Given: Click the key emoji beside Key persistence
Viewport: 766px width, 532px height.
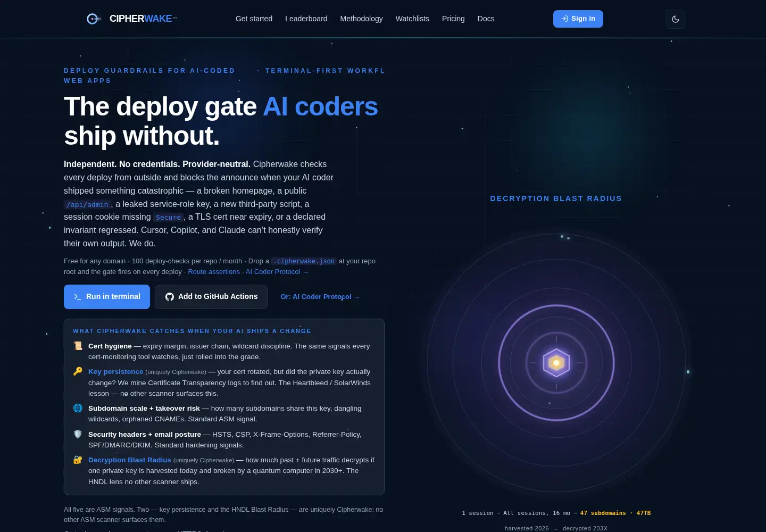Looking at the screenshot, I should [x=78, y=371].
